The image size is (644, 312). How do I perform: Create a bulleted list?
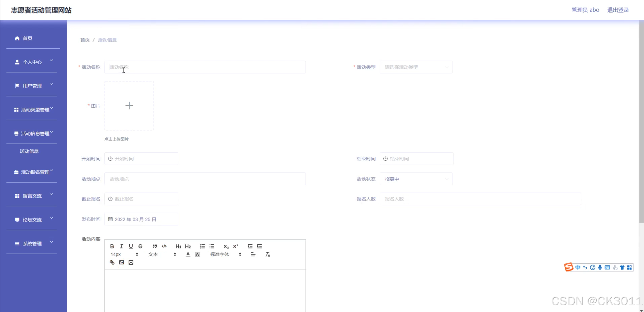(x=212, y=246)
